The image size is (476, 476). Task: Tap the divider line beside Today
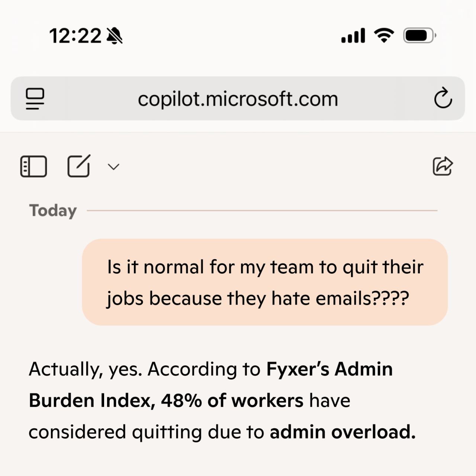(262, 210)
